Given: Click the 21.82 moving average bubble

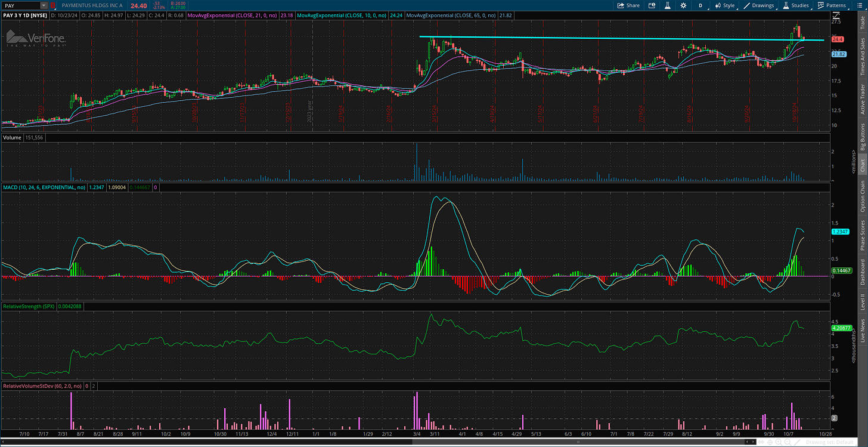Looking at the screenshot, I should coord(839,54).
